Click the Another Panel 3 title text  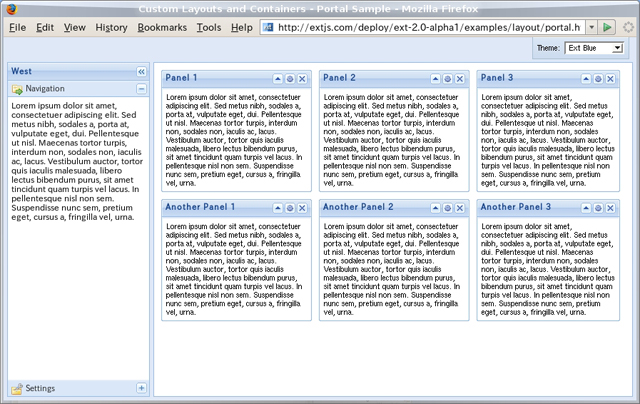point(516,207)
